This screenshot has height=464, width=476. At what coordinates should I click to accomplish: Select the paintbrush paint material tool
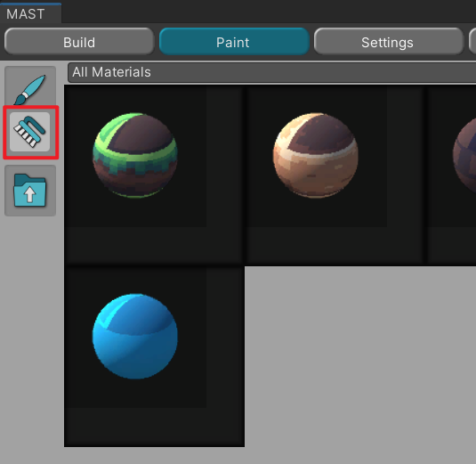tap(30, 86)
